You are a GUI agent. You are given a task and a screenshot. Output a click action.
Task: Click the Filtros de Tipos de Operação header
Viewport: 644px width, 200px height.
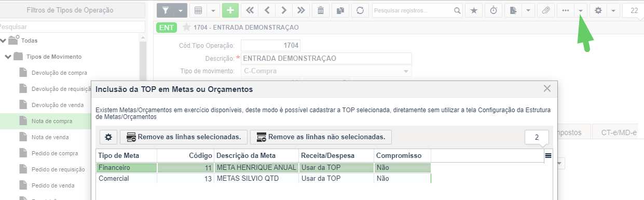[70, 10]
